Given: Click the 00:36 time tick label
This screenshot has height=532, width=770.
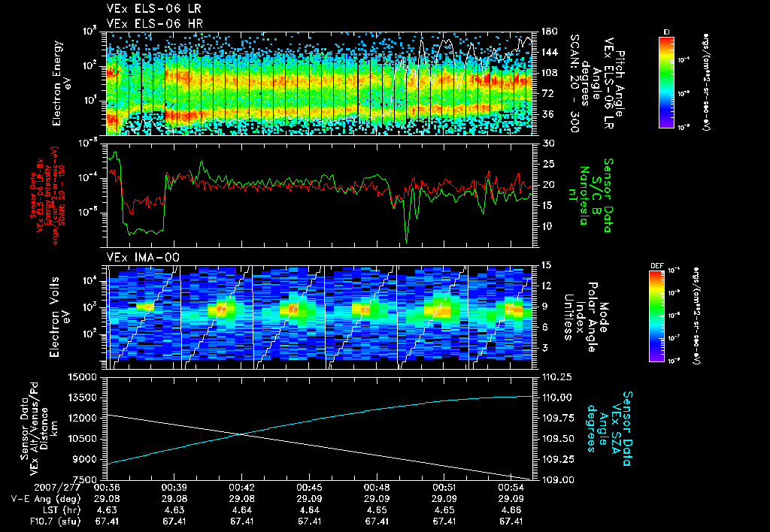Looking at the screenshot, I should tap(107, 488).
